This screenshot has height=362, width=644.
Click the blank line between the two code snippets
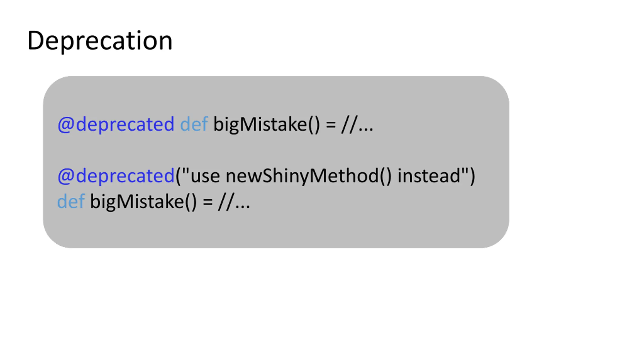point(276,151)
